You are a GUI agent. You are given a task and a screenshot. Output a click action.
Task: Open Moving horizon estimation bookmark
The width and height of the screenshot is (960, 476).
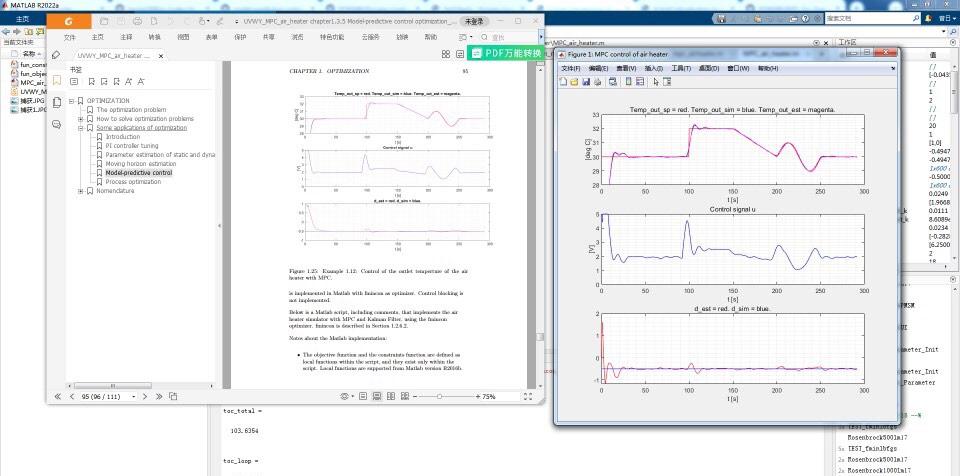pos(141,164)
